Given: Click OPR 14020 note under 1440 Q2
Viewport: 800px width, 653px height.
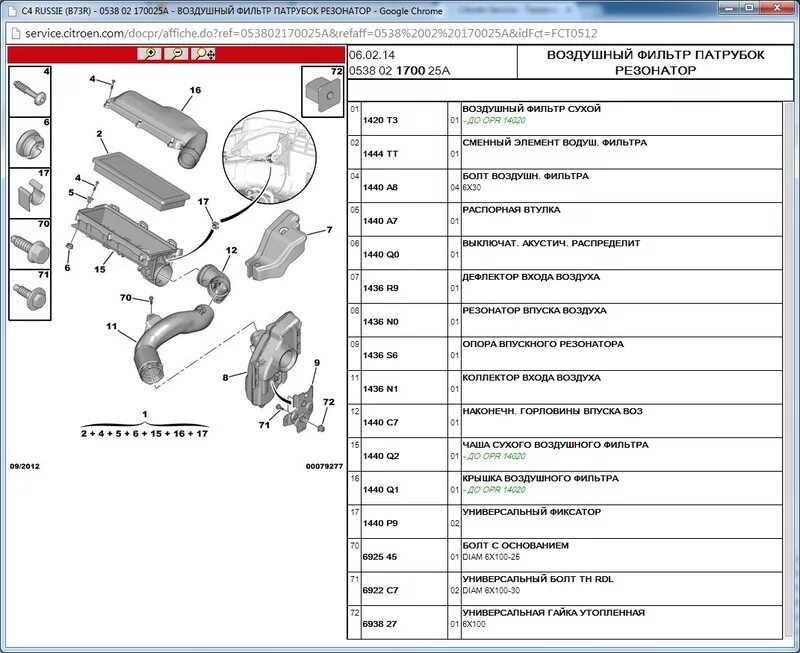Looking at the screenshot, I should 494,456.
